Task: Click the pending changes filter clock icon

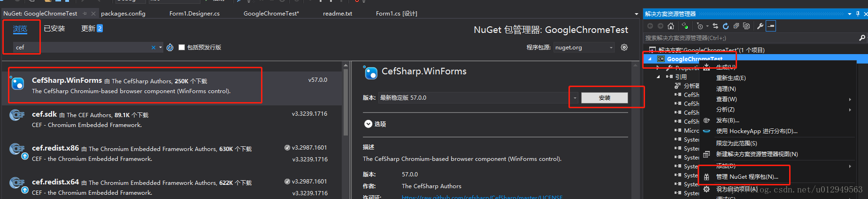Action: pos(700,26)
